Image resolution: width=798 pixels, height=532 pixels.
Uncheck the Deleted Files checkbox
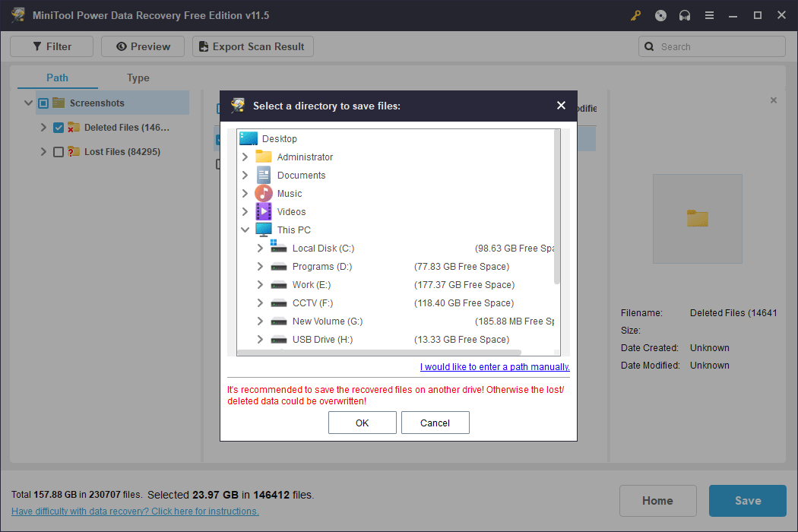coord(59,127)
